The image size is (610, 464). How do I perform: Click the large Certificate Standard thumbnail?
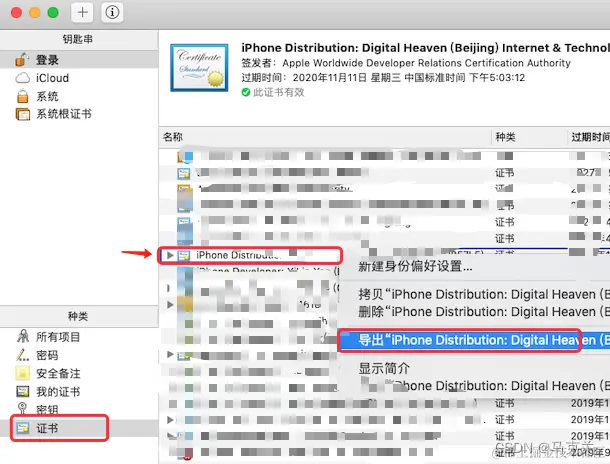199,68
